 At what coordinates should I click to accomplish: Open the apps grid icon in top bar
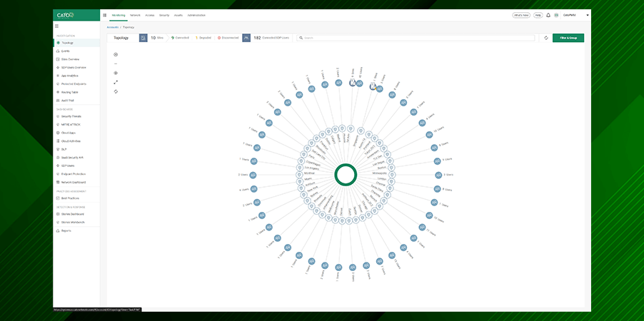105,14
